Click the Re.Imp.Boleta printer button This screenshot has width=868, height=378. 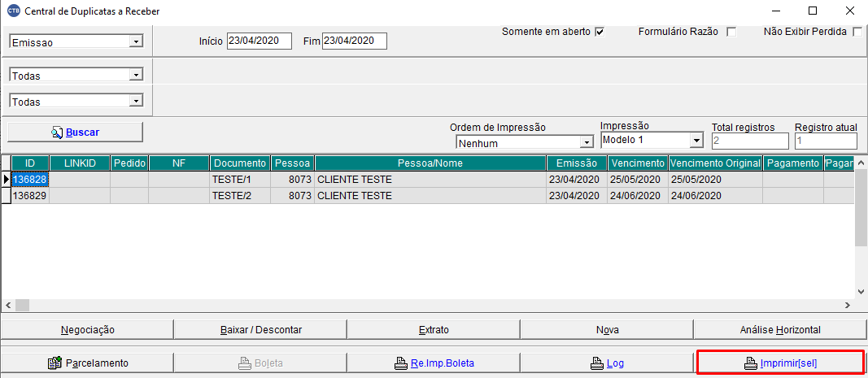(433, 363)
